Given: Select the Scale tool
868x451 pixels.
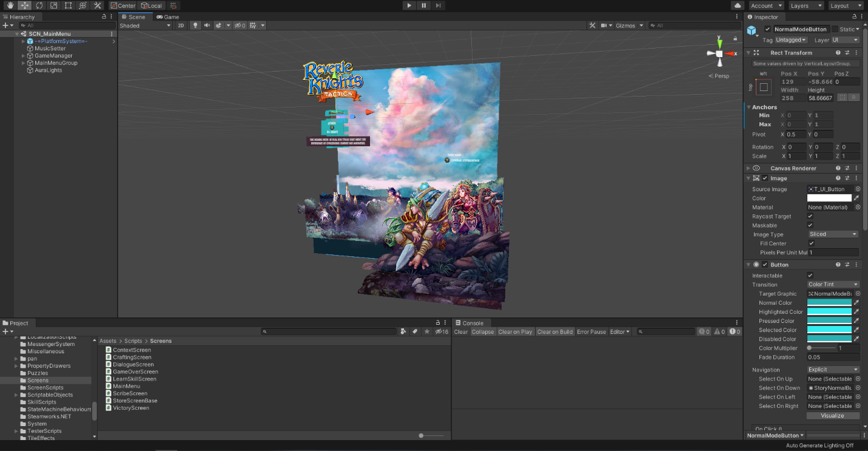Looking at the screenshot, I should [x=54, y=5].
